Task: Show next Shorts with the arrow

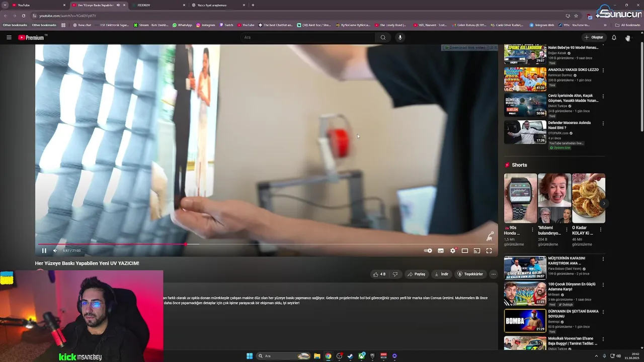Action: [x=604, y=203]
